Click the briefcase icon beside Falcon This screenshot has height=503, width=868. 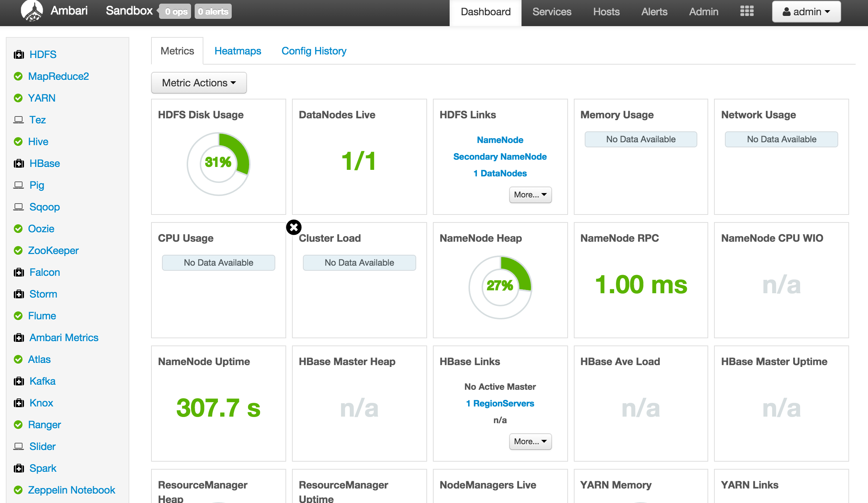coord(19,272)
